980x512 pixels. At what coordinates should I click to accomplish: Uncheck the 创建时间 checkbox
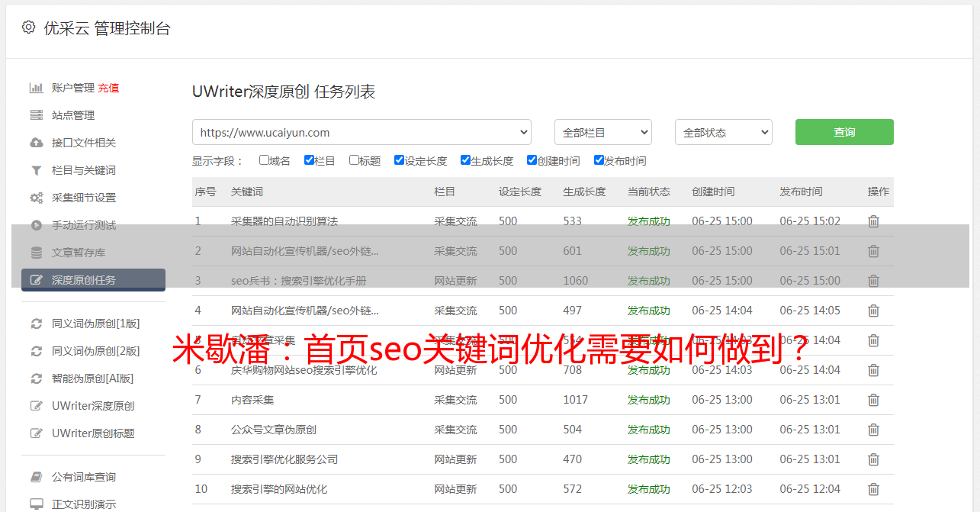(x=532, y=160)
